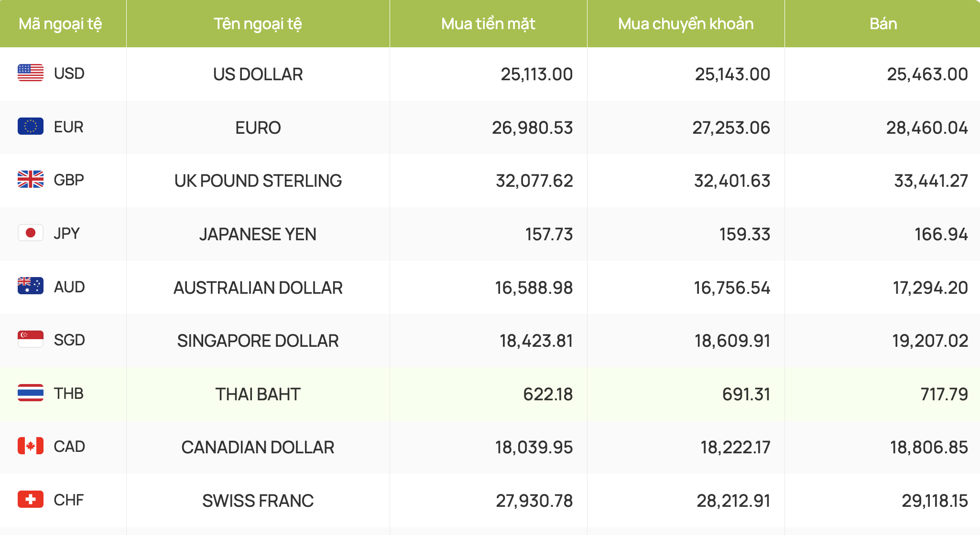Screen dimensions: 980x535
Task: Click the US flag icon
Action: 31,73
